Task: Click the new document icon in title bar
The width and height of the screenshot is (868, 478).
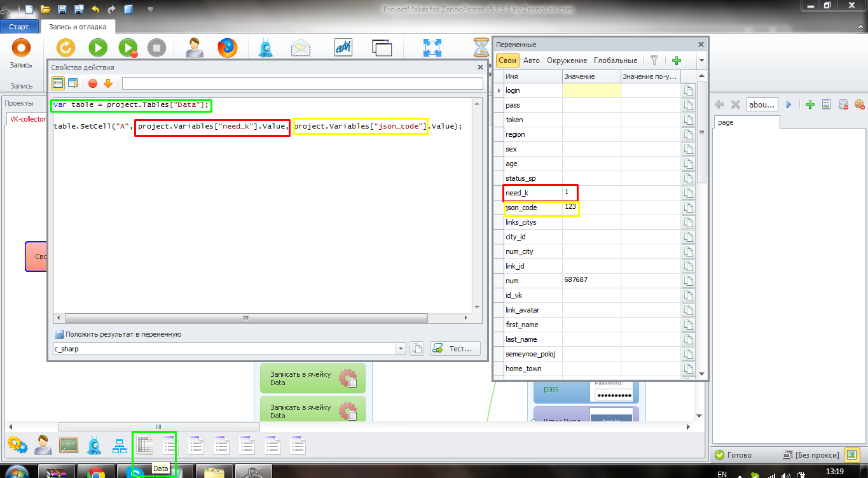Action: tap(29, 9)
